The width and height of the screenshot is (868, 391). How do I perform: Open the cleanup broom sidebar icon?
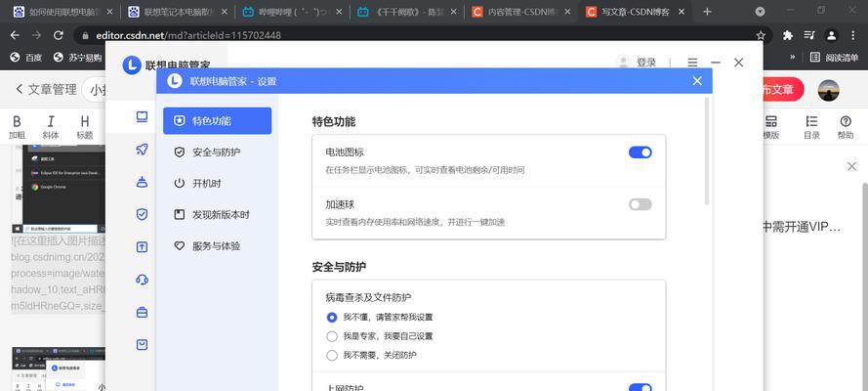point(143,182)
